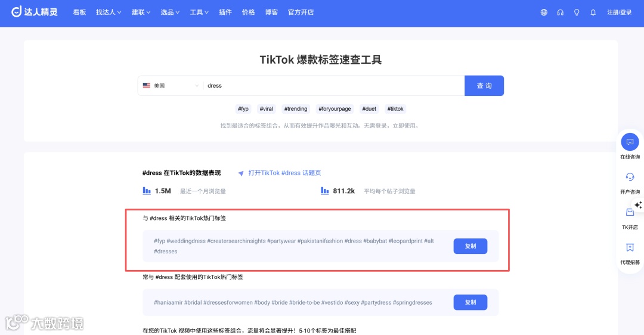Go to 看板 in top navigation

(x=79, y=13)
